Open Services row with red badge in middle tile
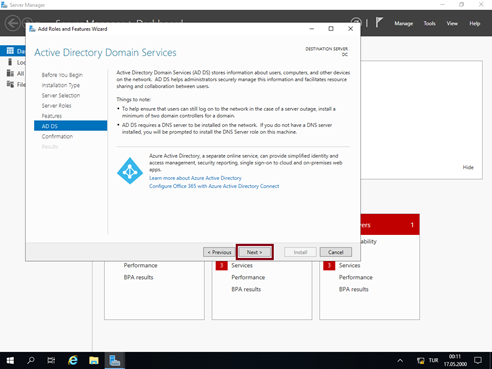492x369 pixels. (x=242, y=265)
